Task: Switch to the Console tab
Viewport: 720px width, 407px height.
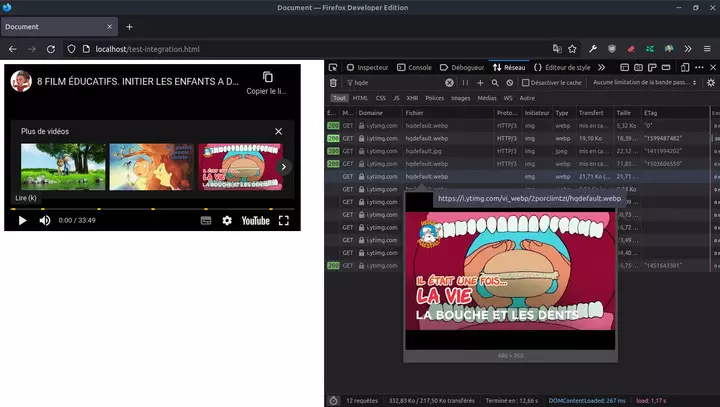Action: tap(414, 68)
